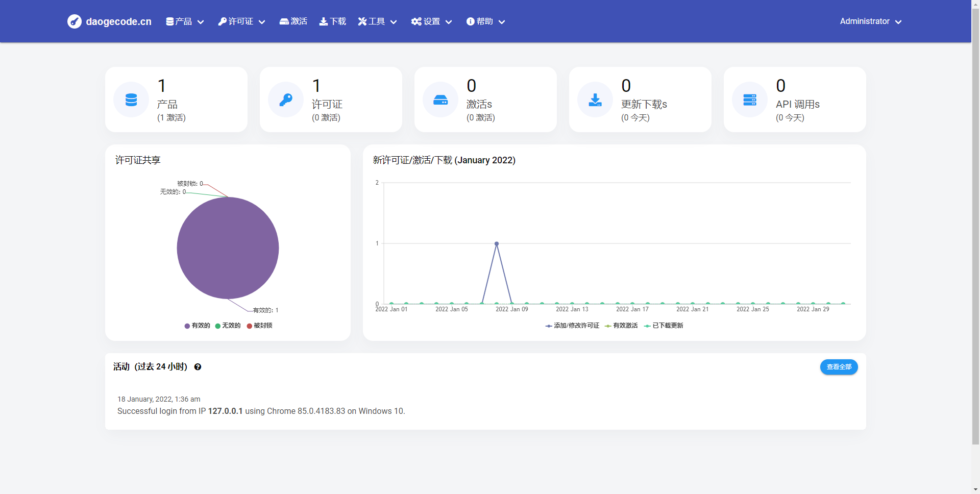Click the help question mark next to 活动

tap(198, 367)
